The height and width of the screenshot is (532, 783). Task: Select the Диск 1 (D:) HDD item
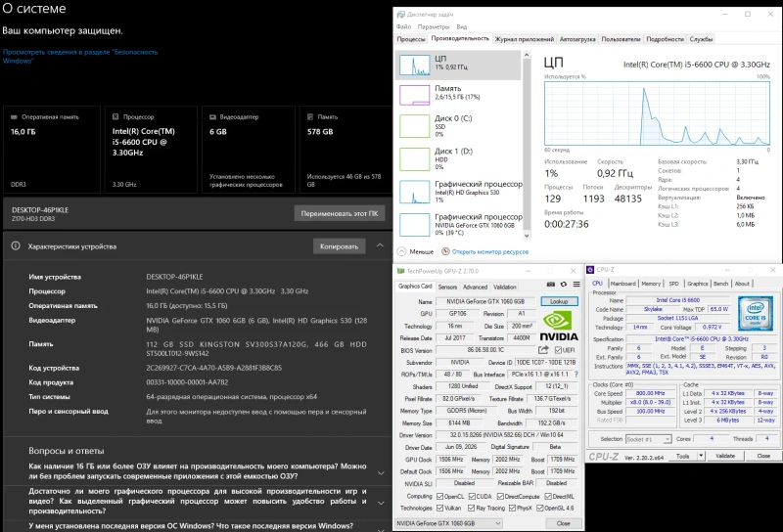point(458,158)
